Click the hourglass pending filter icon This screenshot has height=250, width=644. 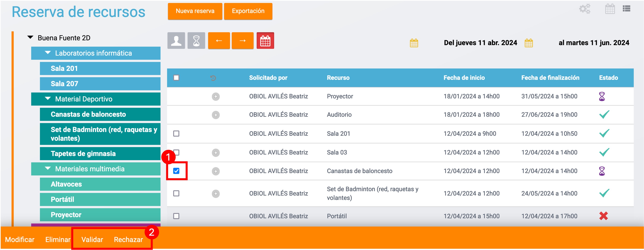196,40
